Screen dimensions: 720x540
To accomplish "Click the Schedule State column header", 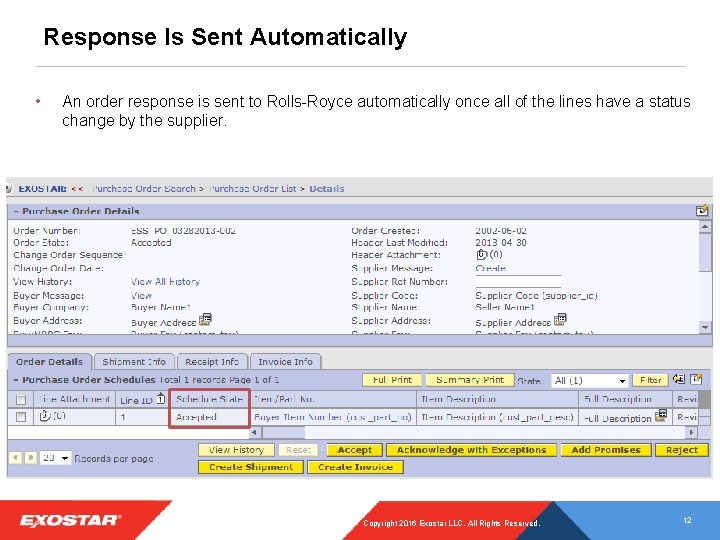I will coord(209,399).
